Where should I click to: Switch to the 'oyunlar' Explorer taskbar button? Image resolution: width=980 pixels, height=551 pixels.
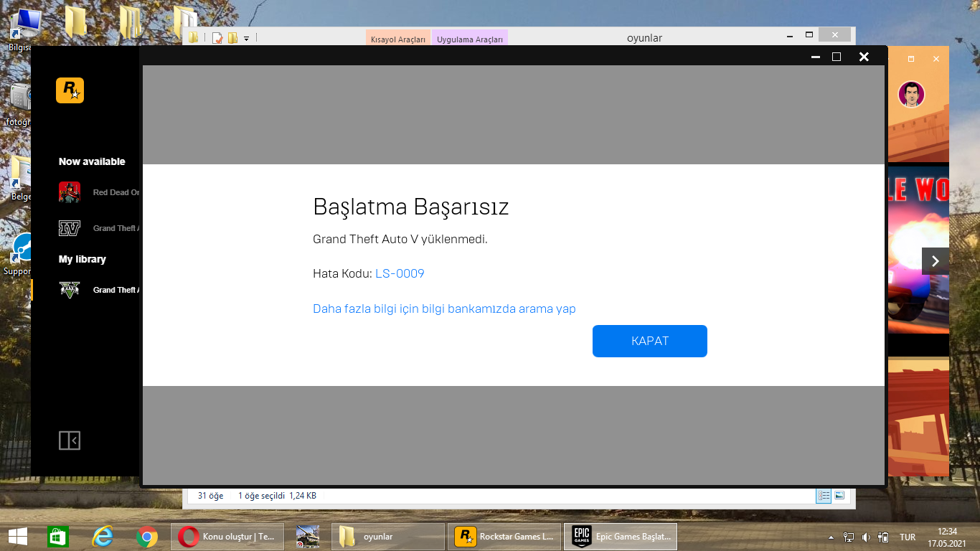388,536
